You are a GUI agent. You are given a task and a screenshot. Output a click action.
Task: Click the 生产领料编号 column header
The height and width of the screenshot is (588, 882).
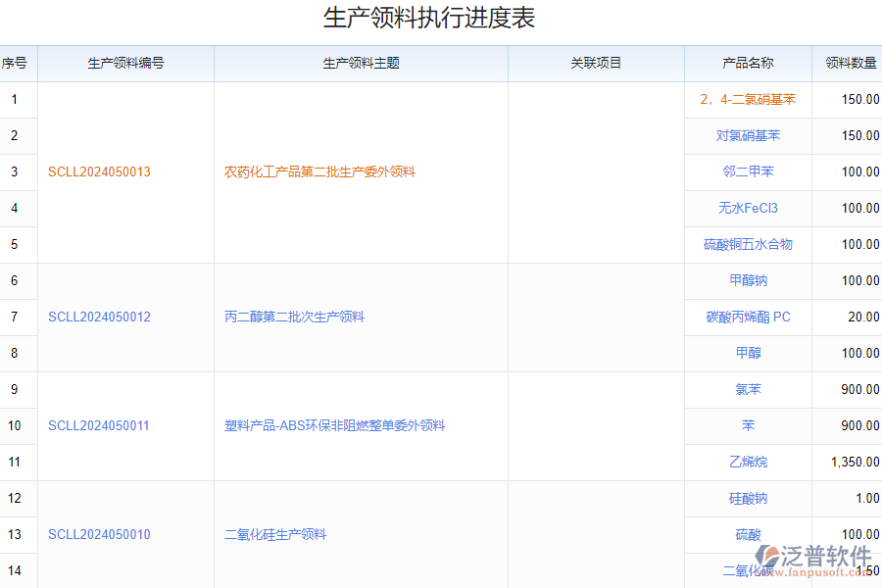coord(125,64)
